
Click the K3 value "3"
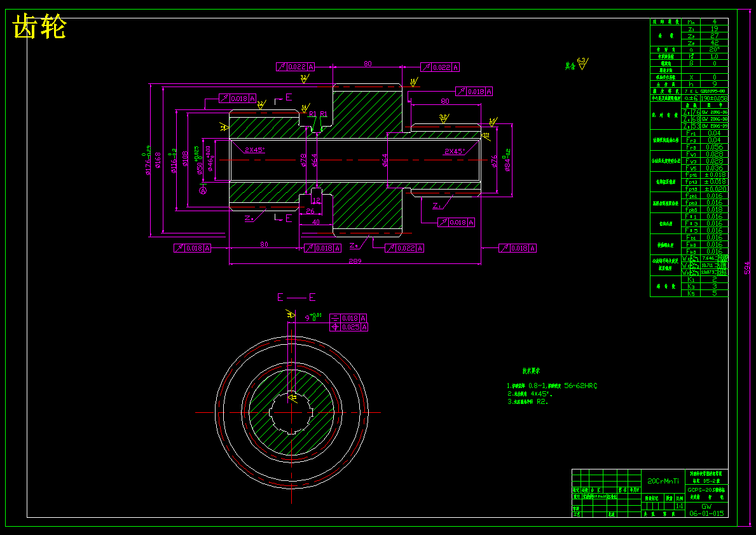[x=714, y=286]
